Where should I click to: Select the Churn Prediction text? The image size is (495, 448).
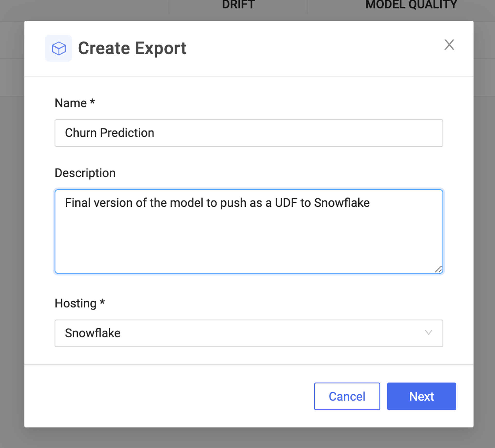coord(110,133)
